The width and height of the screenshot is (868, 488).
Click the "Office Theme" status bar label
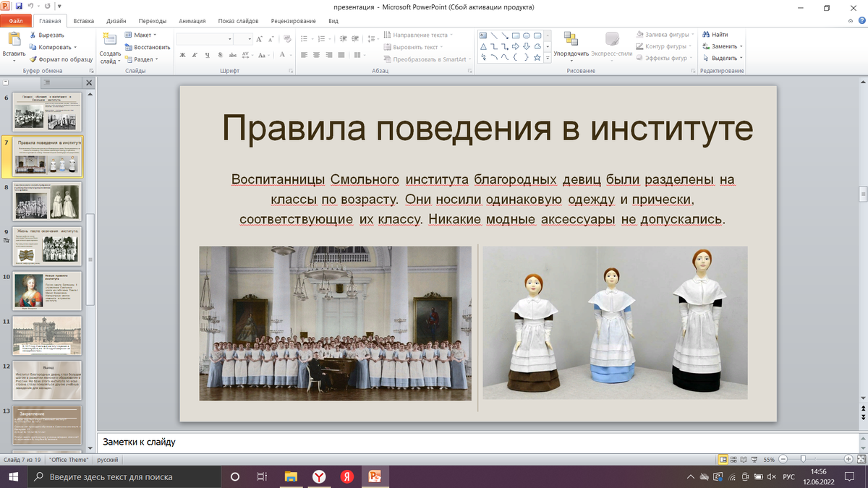coord(69,460)
